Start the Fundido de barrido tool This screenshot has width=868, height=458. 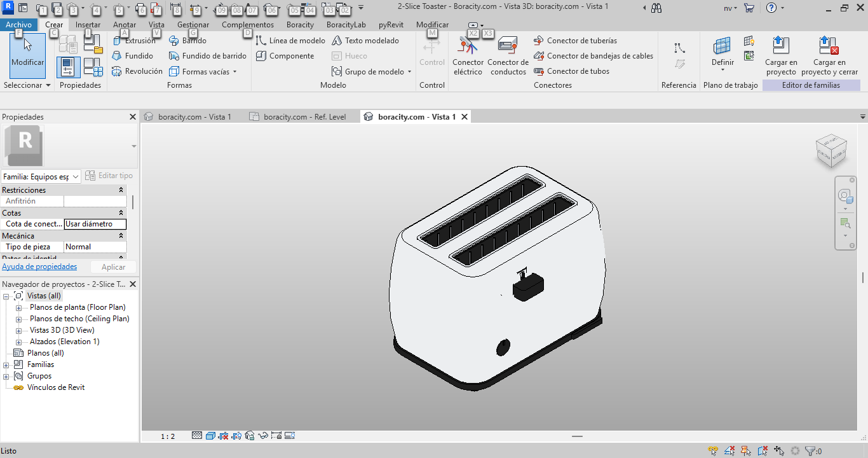[208, 56]
